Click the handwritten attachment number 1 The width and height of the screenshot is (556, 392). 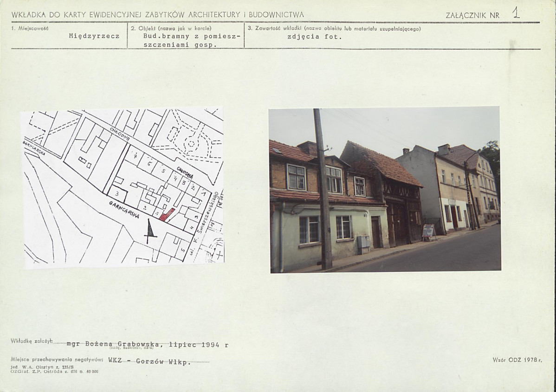516,13
